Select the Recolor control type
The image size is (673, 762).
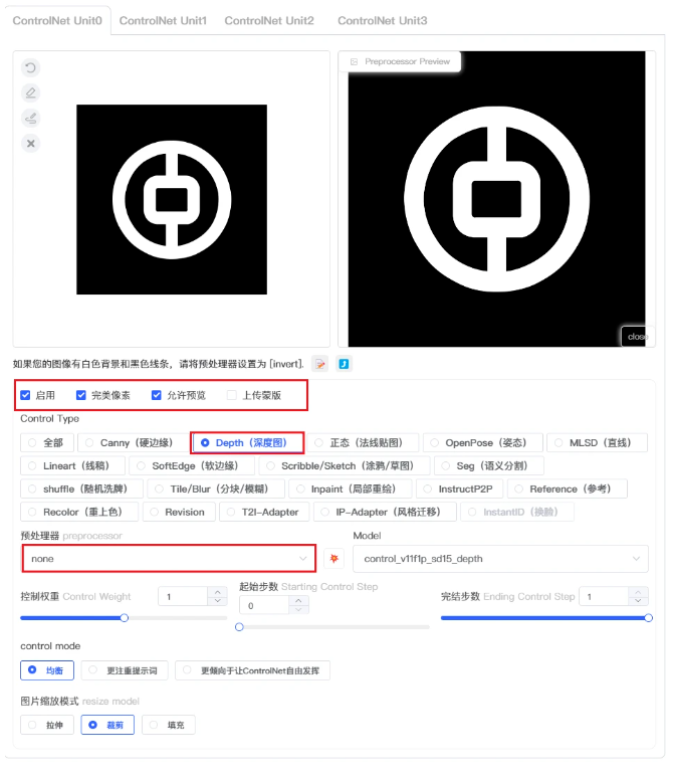(80, 512)
